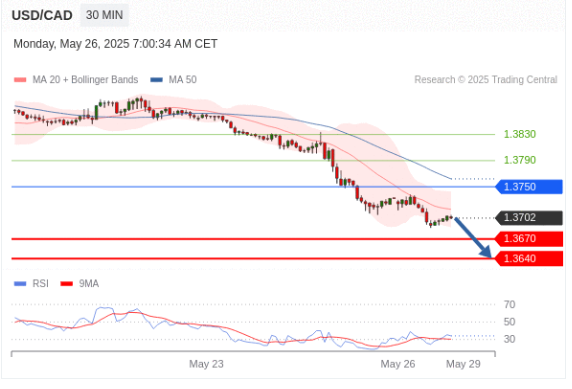This screenshot has width=572, height=389.
Task: Click the MA 50 blue legend swatch
Action: [156, 80]
